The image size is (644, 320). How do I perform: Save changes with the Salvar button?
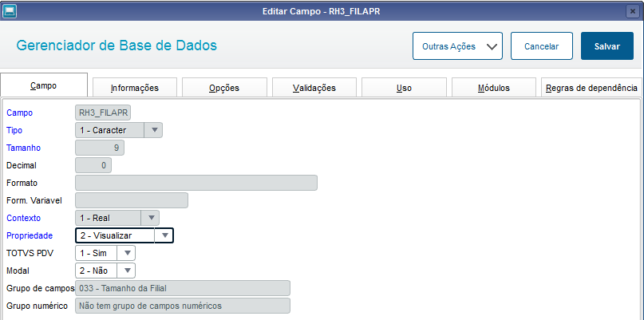pos(607,46)
